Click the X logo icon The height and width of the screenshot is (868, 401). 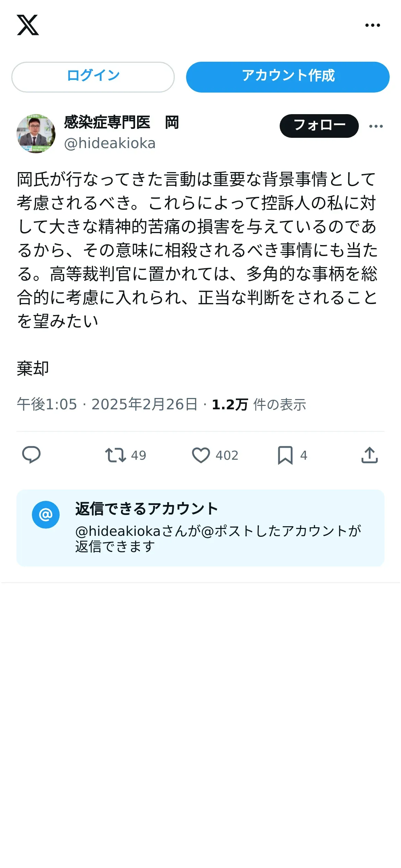(x=28, y=25)
